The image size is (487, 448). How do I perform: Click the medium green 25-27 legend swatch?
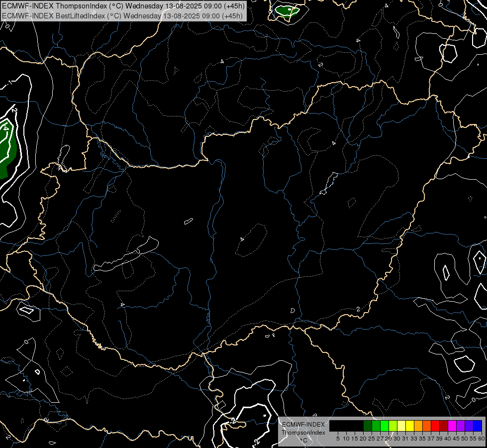pos(376,426)
